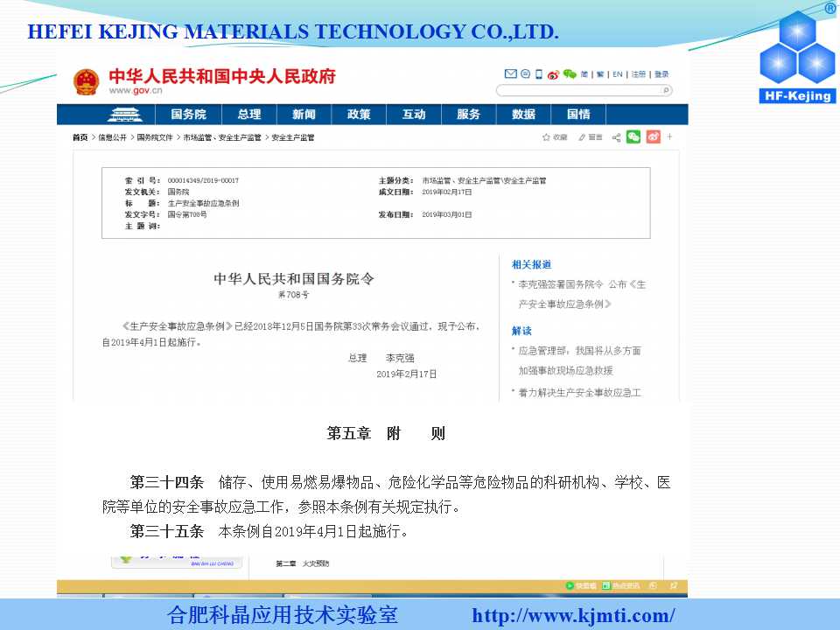Share via the red Weibo square button
The height and width of the screenshot is (630, 840).
coord(653,137)
